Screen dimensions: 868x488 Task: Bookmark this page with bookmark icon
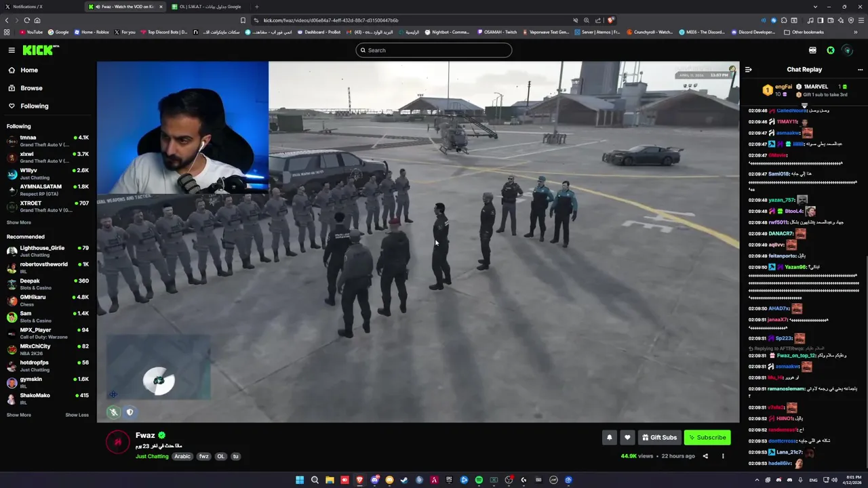click(x=243, y=20)
